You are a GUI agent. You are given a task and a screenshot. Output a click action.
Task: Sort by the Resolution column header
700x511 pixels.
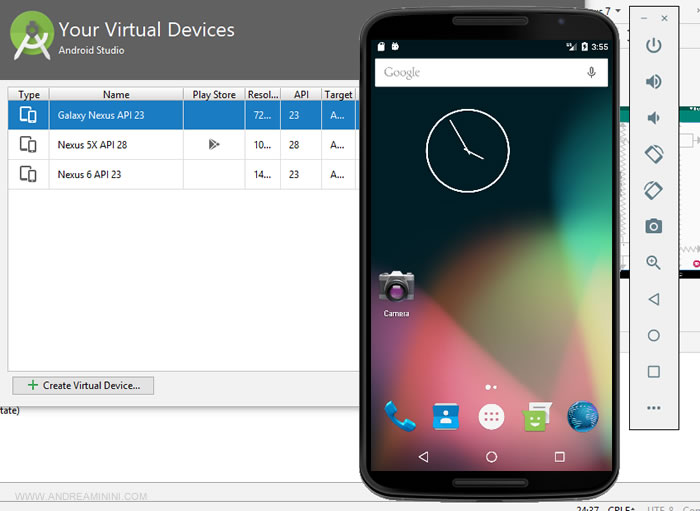[263, 95]
